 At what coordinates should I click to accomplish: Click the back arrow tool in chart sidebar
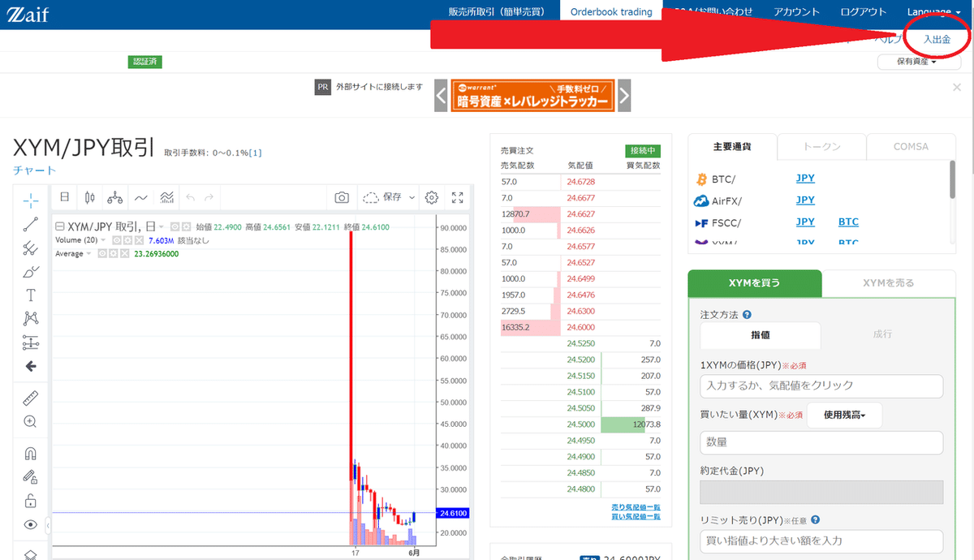tap(31, 366)
